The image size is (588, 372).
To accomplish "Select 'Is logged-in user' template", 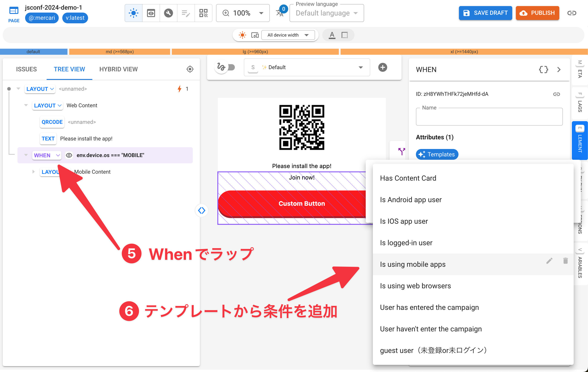I will pos(473,243).
